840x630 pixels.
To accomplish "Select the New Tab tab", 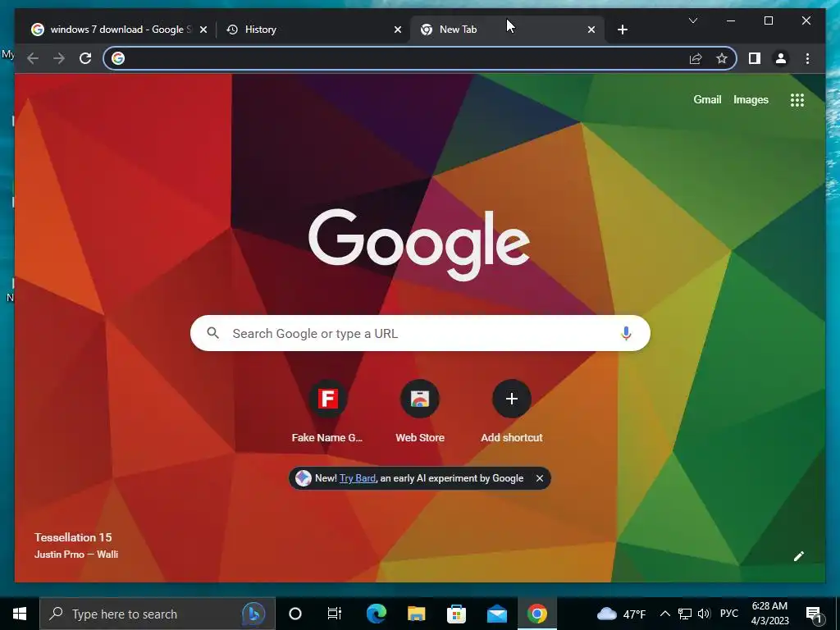I will click(506, 30).
